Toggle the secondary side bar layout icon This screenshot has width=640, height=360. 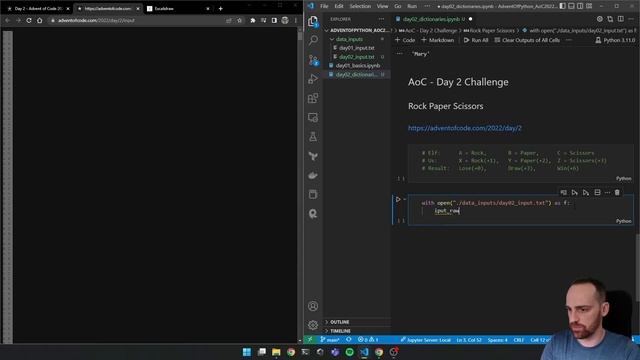(580, 6)
